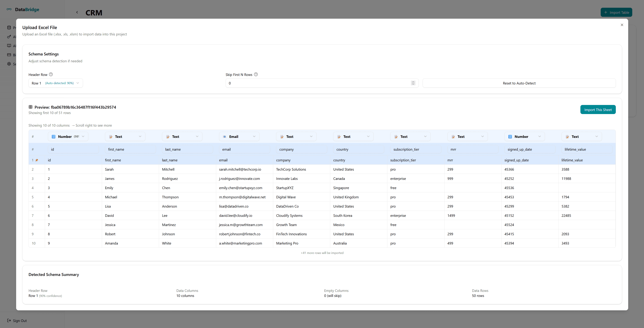This screenshot has height=328, width=644.
Task: Click the Skip First N Rows input field
Action: (x=317, y=83)
